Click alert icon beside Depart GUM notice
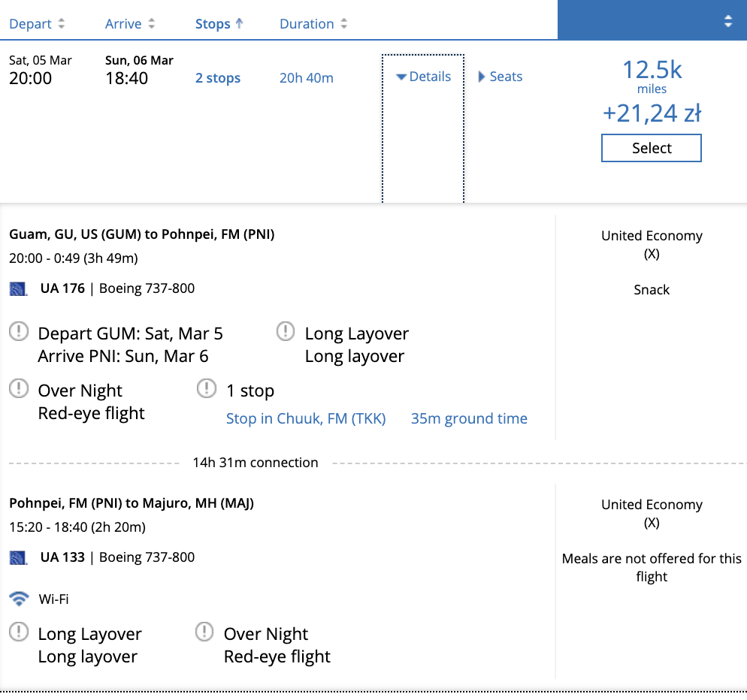This screenshot has height=700, width=747. click(x=19, y=331)
